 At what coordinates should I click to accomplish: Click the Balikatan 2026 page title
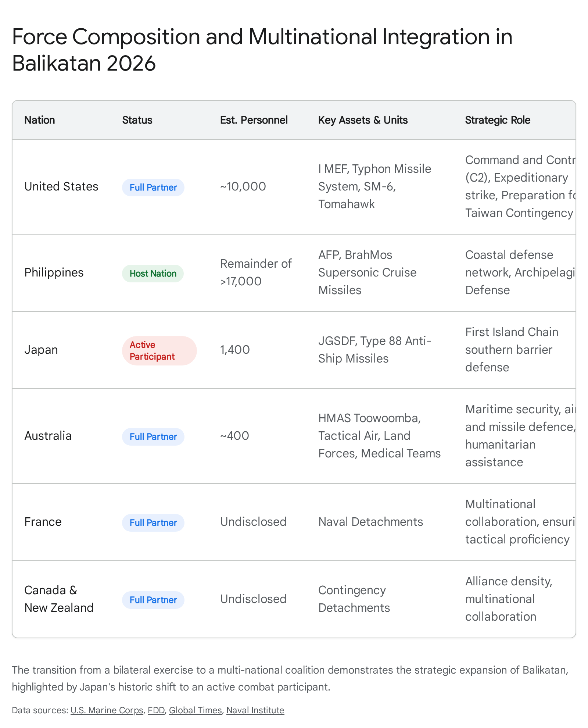262,50
